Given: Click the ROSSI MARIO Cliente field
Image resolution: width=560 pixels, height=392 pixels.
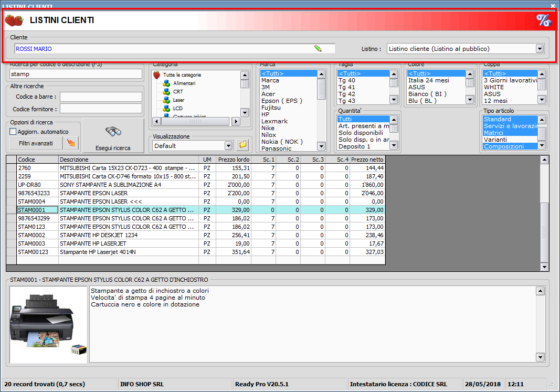Looking at the screenshot, I should point(175,49).
